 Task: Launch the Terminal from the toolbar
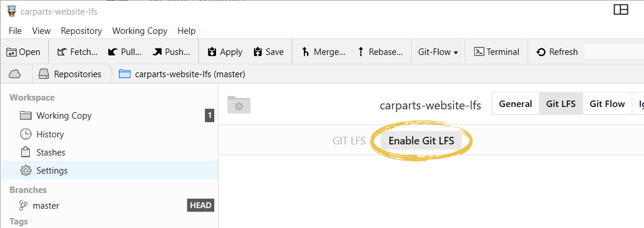(x=496, y=52)
